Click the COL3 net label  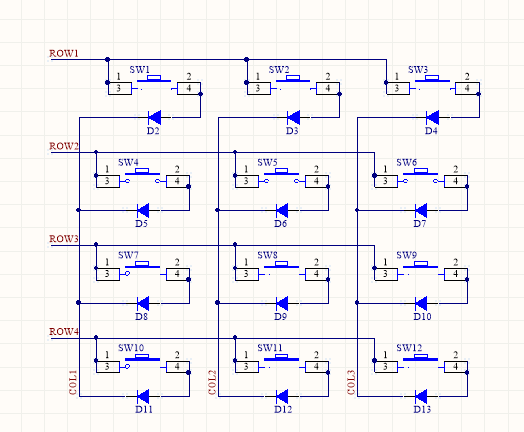[351, 383]
